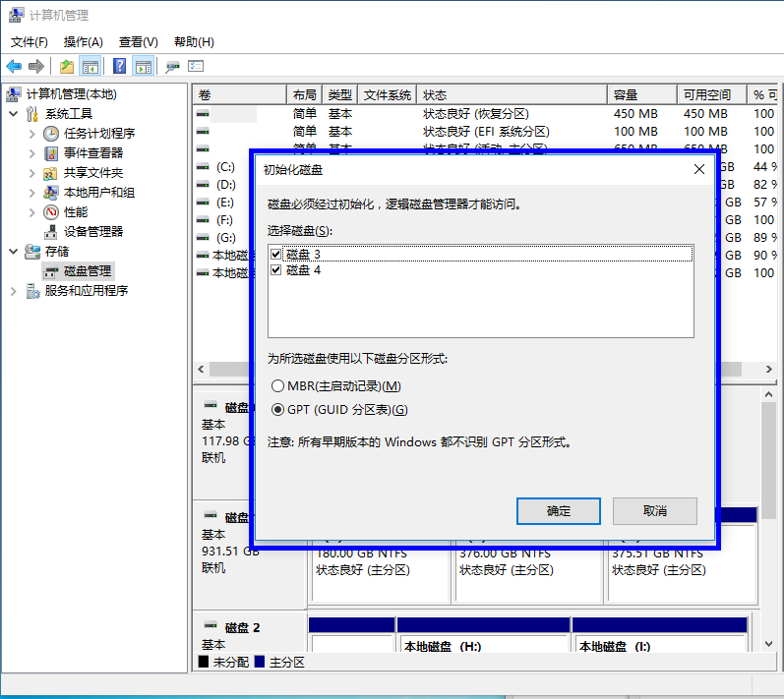Select the 180.00 GB NTFS partition
Viewport: 784px width, 699px height.
click(x=380, y=569)
